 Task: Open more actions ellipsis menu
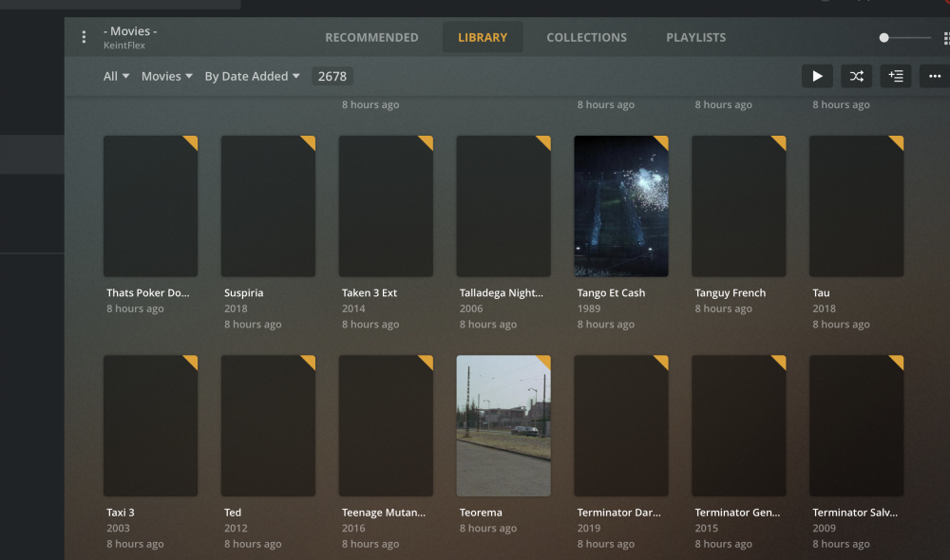tap(935, 76)
